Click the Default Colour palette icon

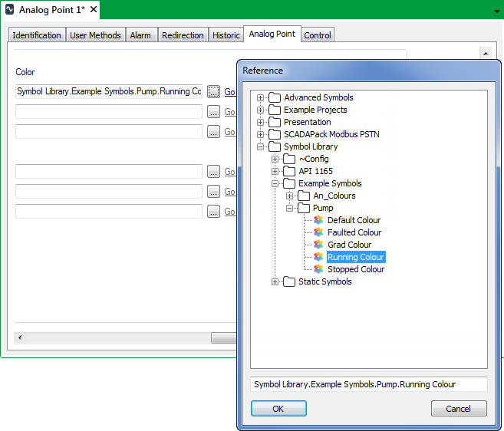coord(318,220)
